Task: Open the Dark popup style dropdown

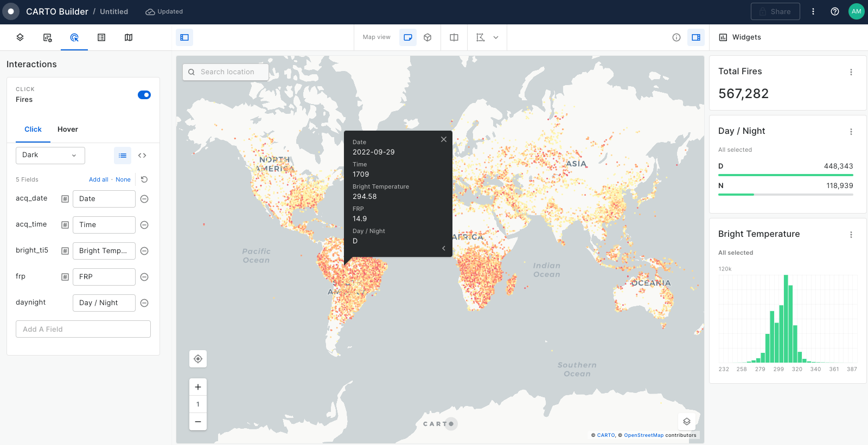Action: click(50, 155)
